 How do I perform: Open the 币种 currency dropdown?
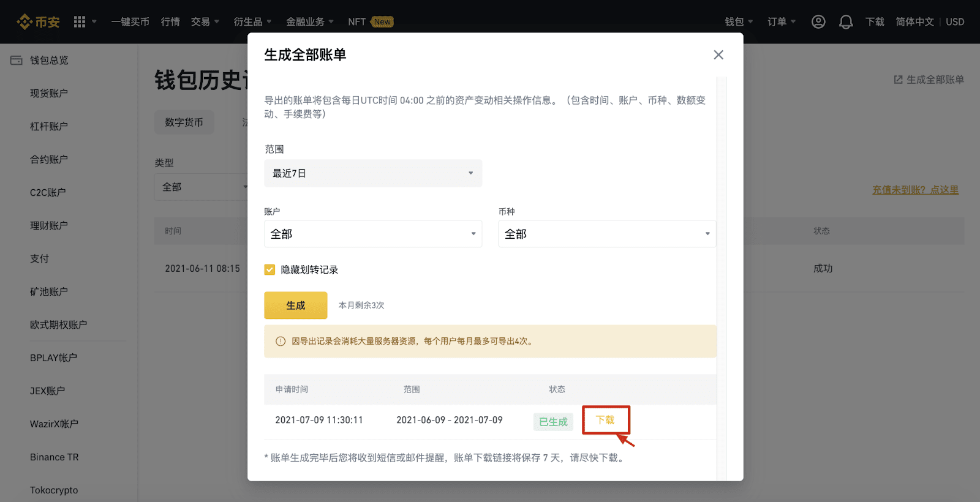pos(606,234)
